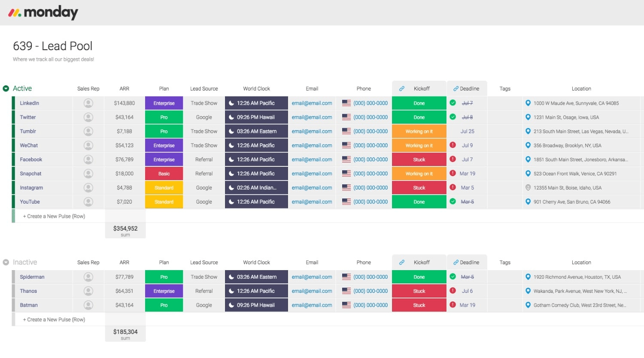The image size is (644, 358).
Task: Open the Spiderman phone number link
Action: 371,277
